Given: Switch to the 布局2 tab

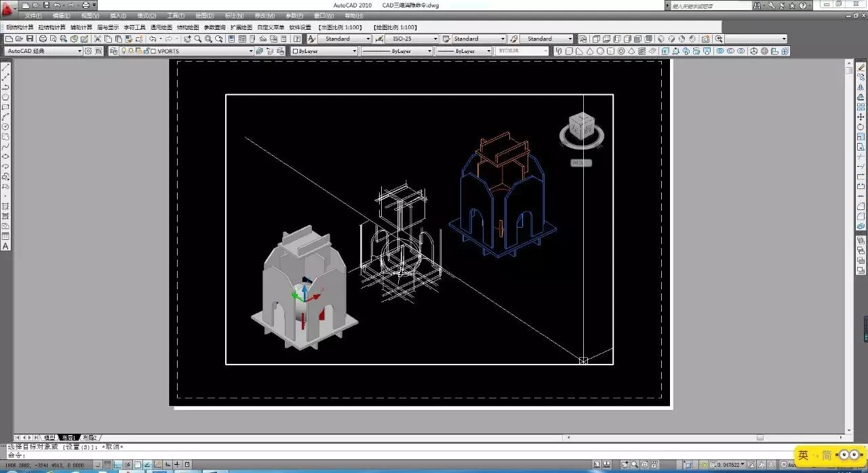Looking at the screenshot, I should pyautogui.click(x=91, y=438).
